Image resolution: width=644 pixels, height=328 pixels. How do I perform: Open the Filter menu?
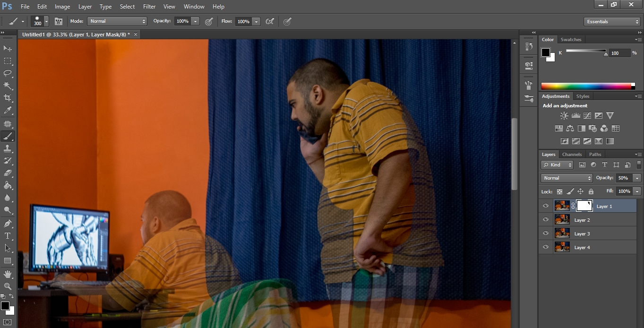tap(149, 7)
